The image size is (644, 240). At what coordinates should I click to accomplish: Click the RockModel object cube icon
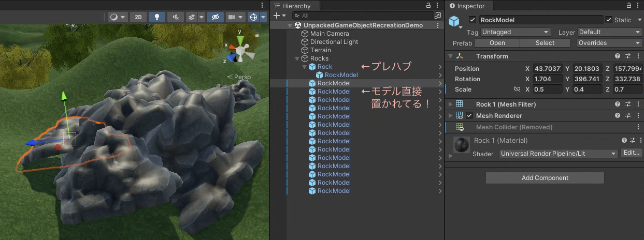[x=454, y=22]
